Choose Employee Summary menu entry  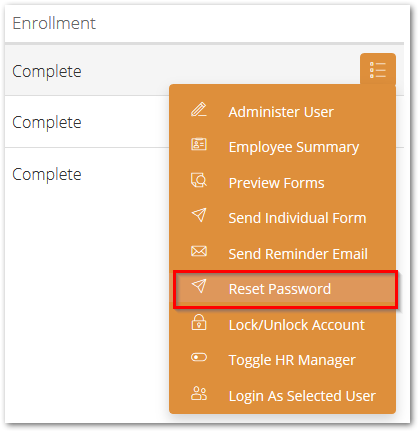pos(294,147)
